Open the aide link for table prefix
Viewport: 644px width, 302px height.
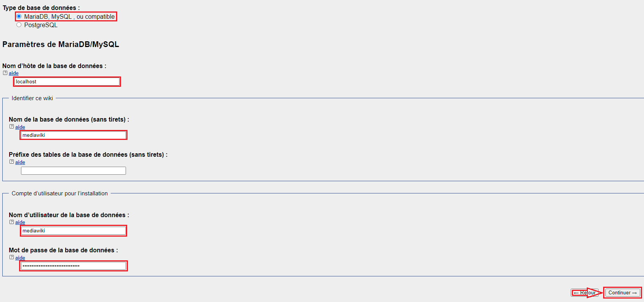[20, 162]
